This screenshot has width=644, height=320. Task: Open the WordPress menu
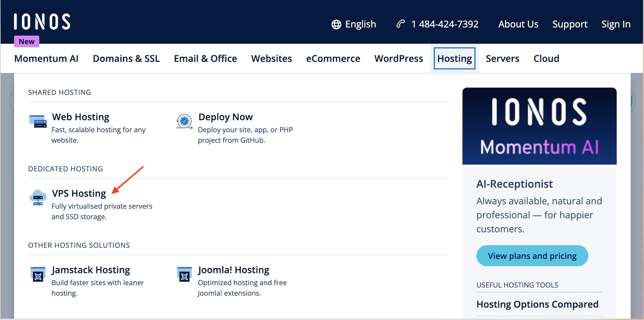click(399, 58)
